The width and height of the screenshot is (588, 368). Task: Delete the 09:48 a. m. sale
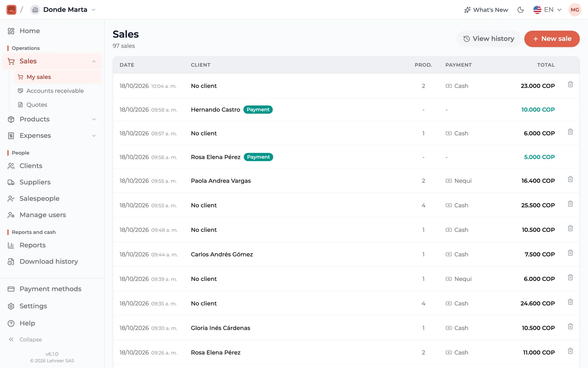pyautogui.click(x=570, y=228)
